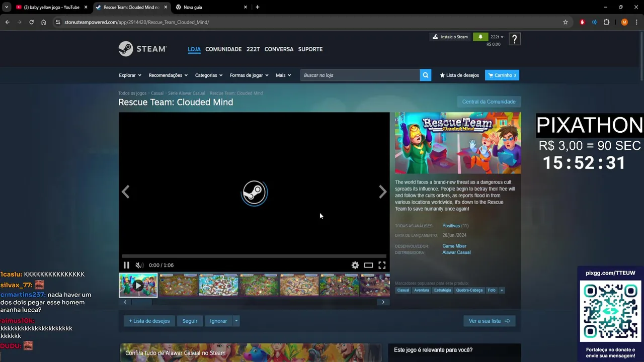Open Chrome profile avatar
The width and height of the screenshot is (644, 362).
624,22
